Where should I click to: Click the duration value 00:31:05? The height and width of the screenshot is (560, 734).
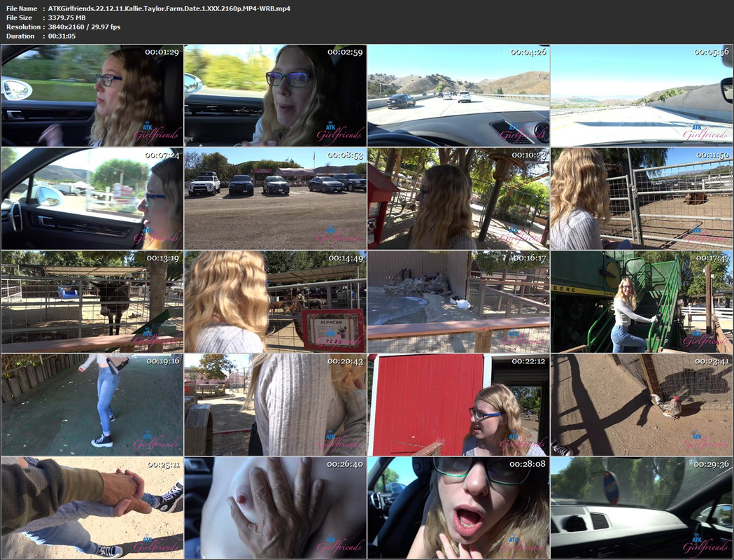click(x=62, y=36)
